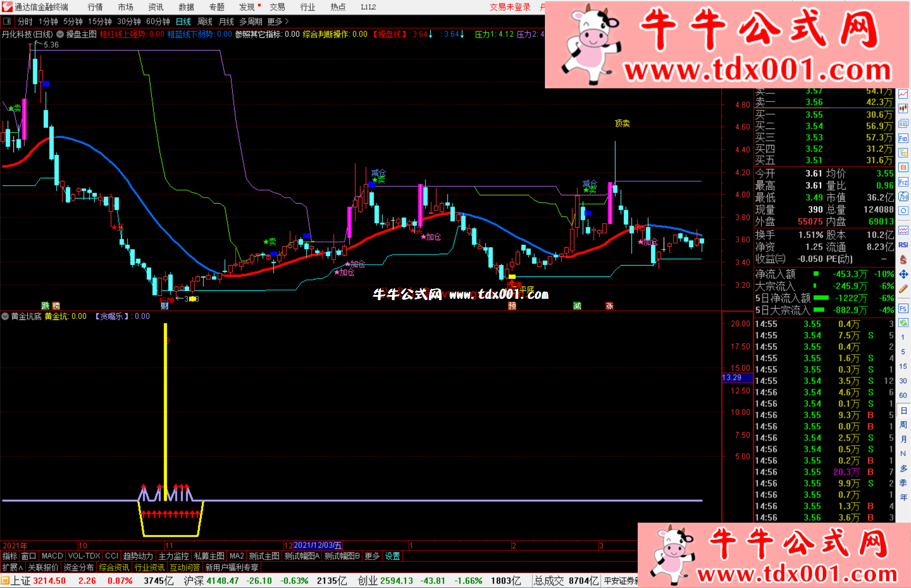Switch to 5-minute period in right sidebar

[x=903, y=352]
